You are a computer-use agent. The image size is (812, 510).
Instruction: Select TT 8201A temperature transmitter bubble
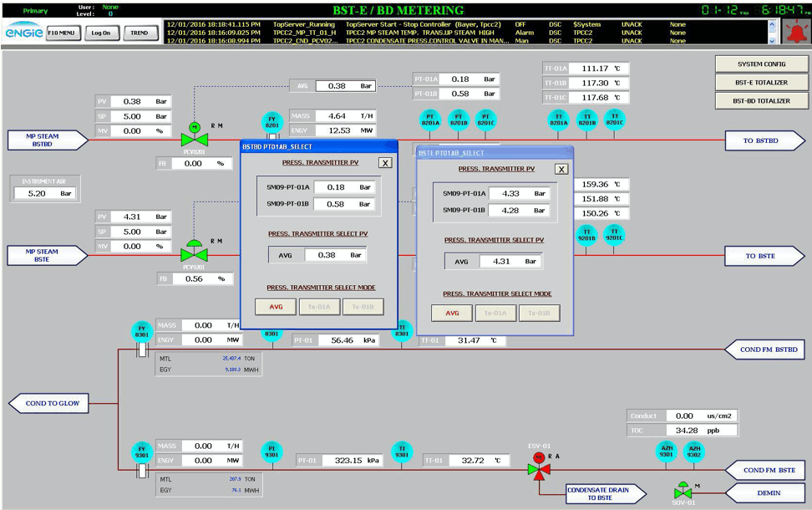coord(558,120)
